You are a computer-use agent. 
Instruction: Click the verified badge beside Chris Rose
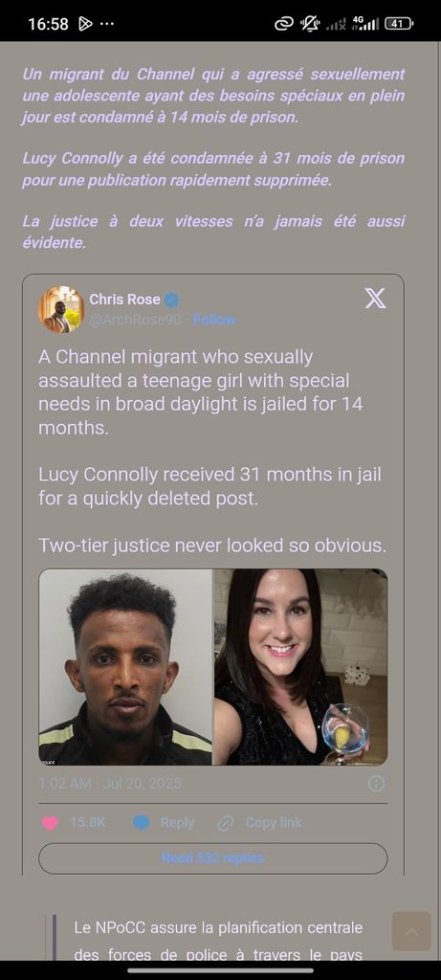[x=172, y=300]
